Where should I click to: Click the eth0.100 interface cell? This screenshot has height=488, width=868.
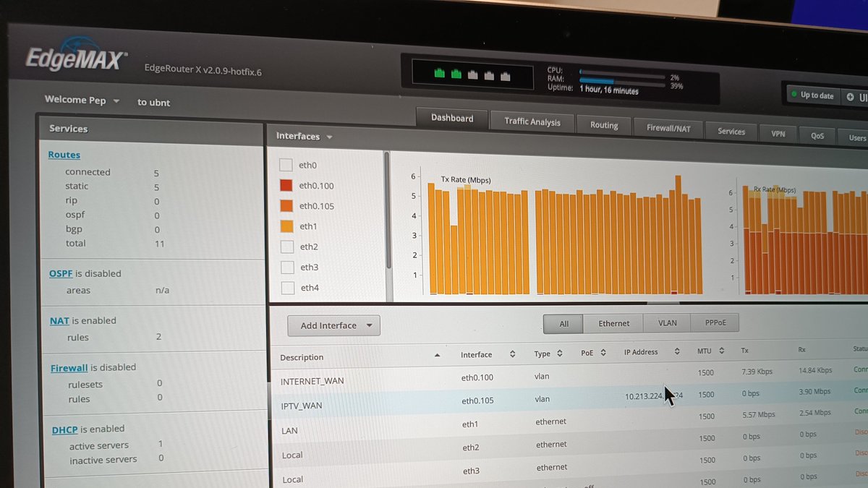coord(477,377)
